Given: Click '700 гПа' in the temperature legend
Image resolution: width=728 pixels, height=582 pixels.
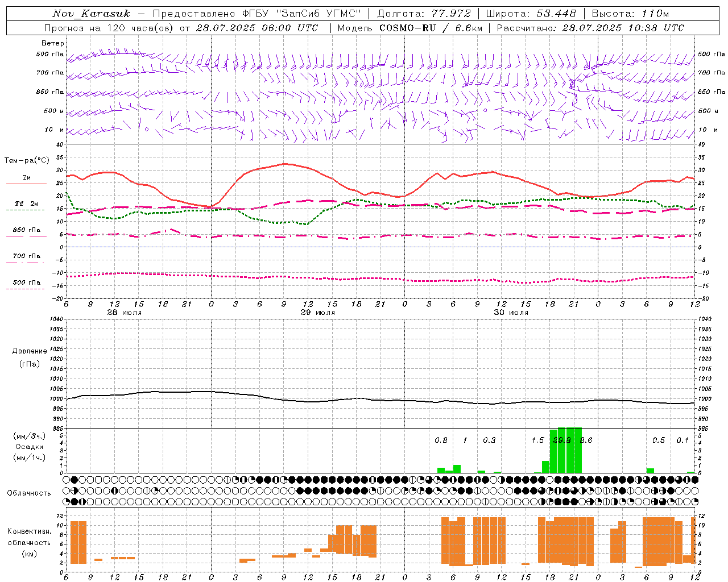Looking at the screenshot, I should [27, 256].
